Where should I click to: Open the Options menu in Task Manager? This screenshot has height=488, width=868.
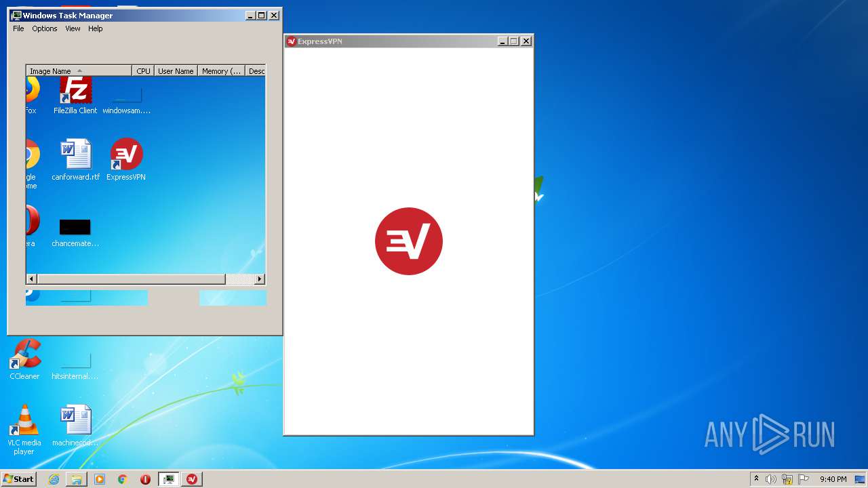[x=45, y=28]
